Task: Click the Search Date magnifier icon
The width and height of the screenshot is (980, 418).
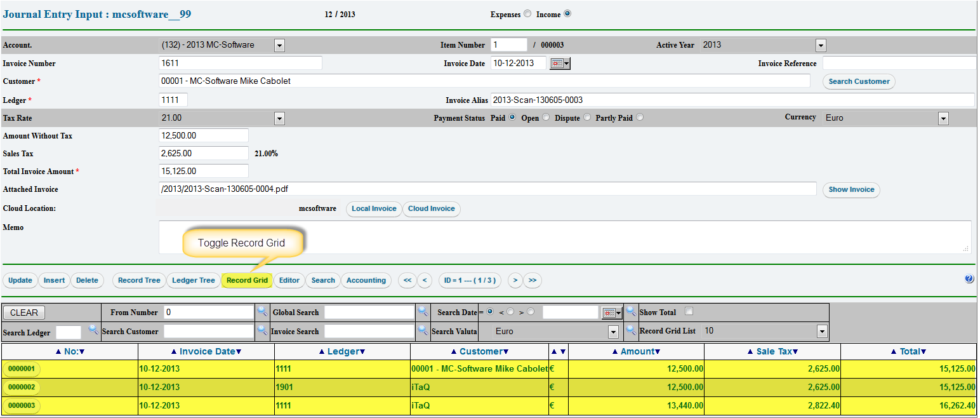Action: 631,311
